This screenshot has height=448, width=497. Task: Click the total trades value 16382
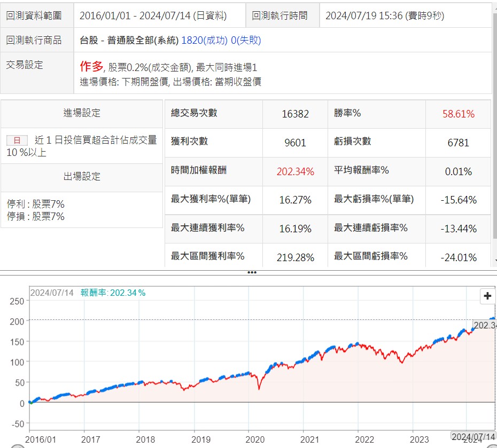(x=295, y=114)
